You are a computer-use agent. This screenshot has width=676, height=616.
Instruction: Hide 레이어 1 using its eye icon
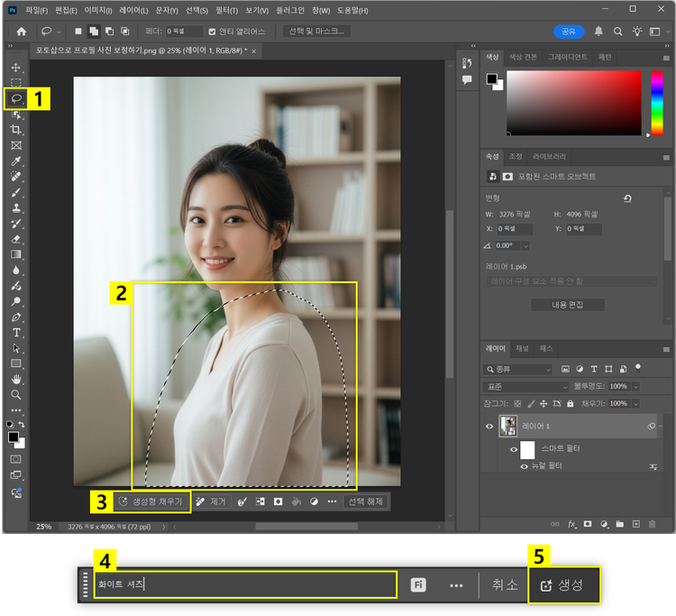490,426
